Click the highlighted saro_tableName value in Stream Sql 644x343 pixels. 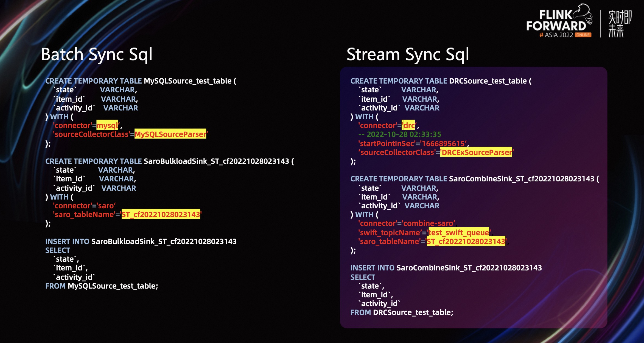click(x=466, y=241)
